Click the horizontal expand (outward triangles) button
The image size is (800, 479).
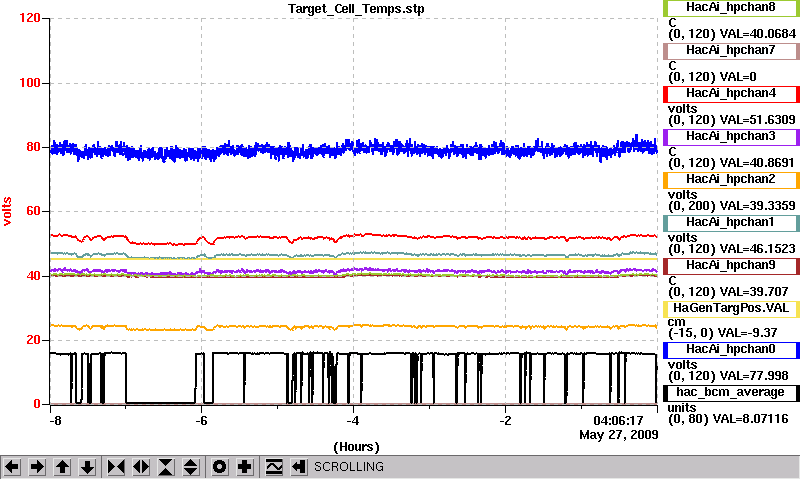(x=141, y=467)
